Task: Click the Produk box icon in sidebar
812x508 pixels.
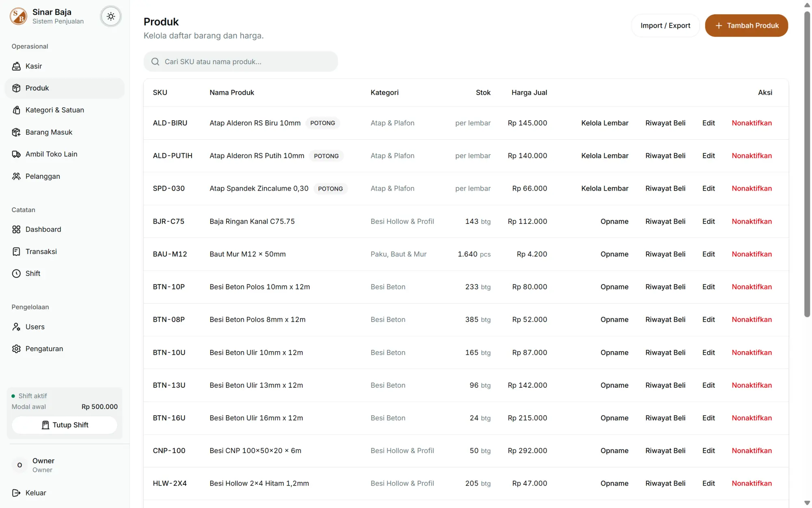Action: [x=16, y=88]
